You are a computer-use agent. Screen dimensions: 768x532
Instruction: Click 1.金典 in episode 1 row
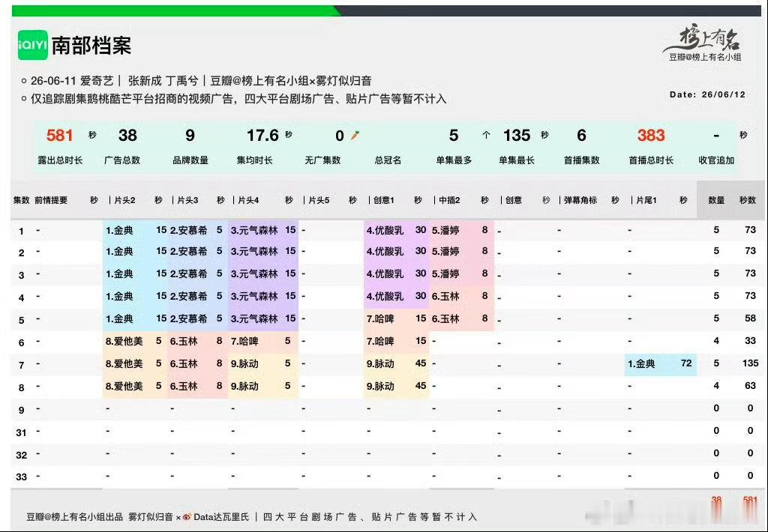(x=119, y=231)
